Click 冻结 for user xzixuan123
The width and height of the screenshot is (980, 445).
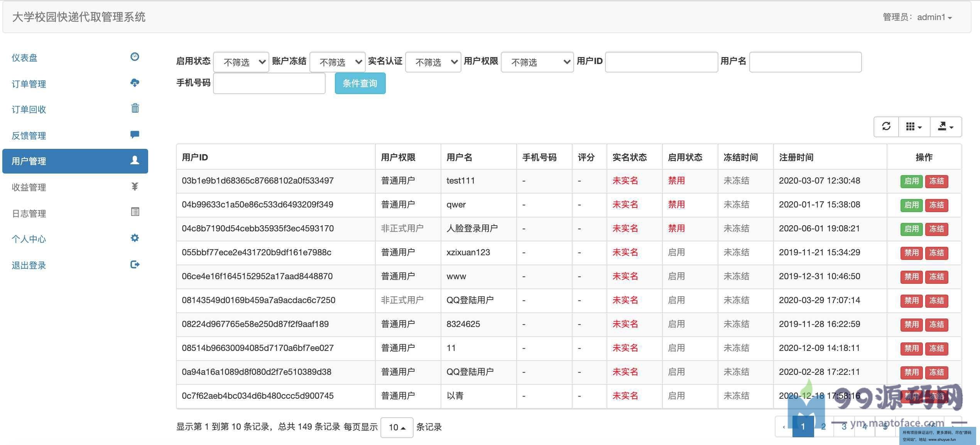tap(936, 253)
